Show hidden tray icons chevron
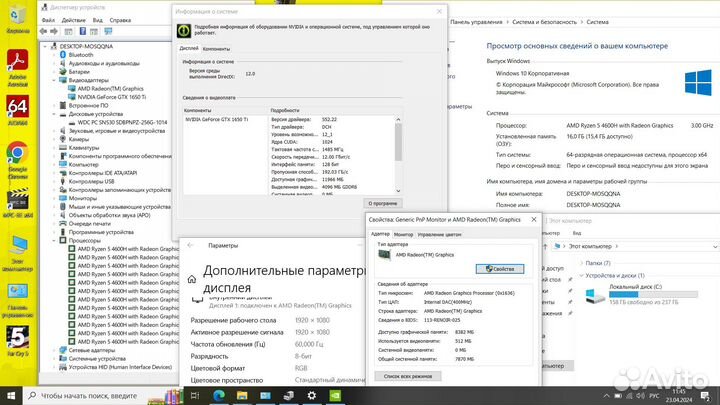 coord(606,396)
